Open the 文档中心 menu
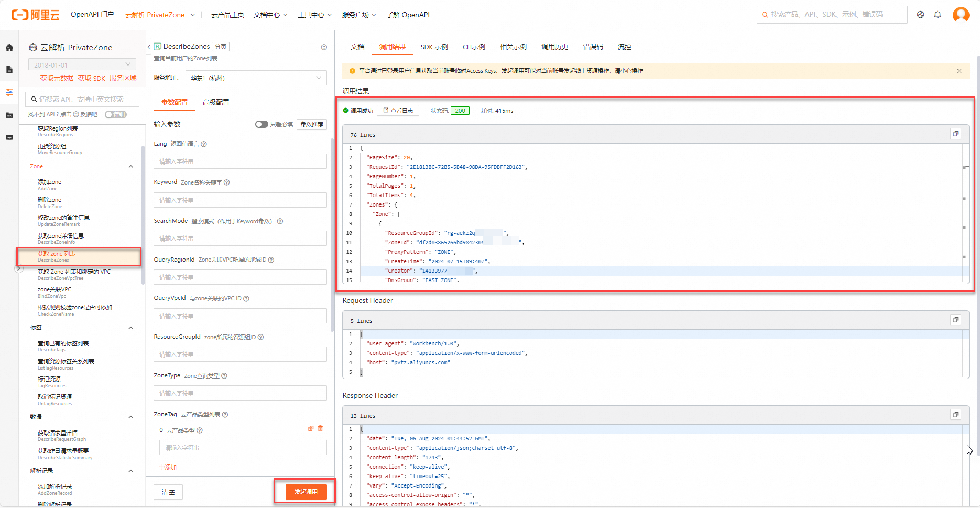This screenshot has height=508, width=980. (x=270, y=15)
